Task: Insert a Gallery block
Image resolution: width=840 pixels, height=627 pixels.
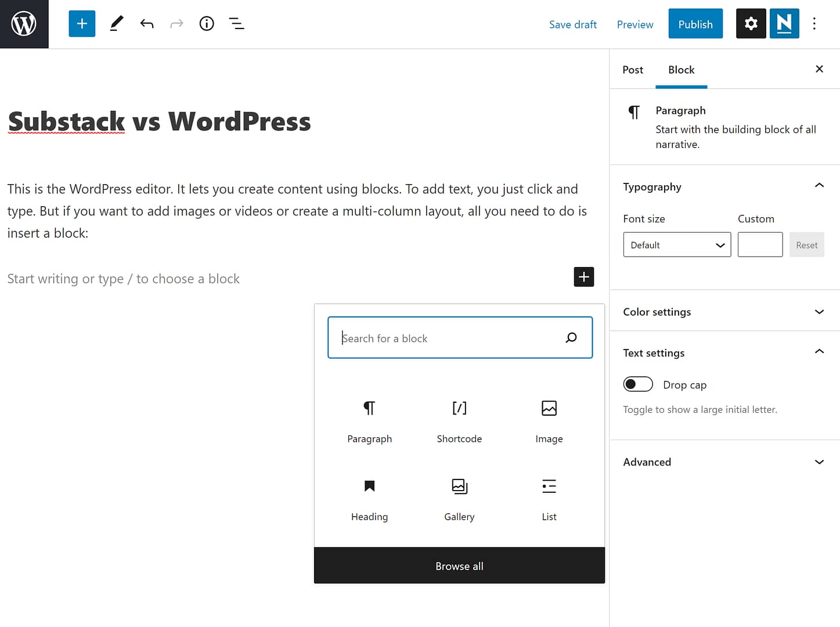Action: coord(459,500)
